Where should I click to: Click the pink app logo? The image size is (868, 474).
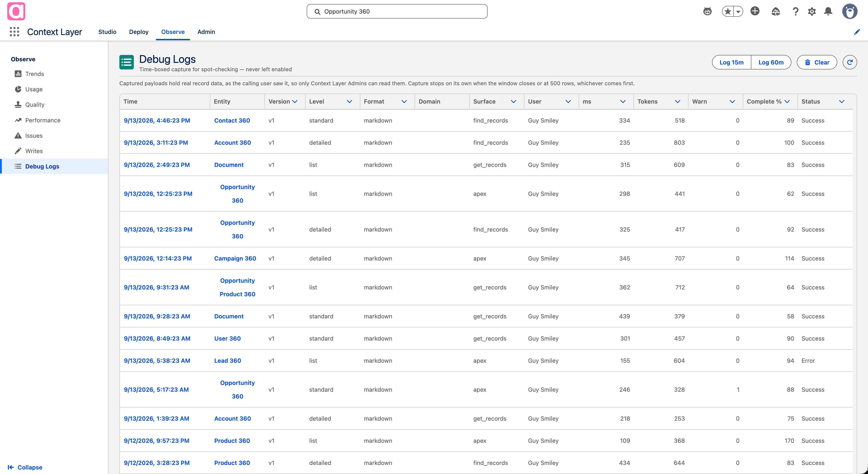click(x=16, y=12)
